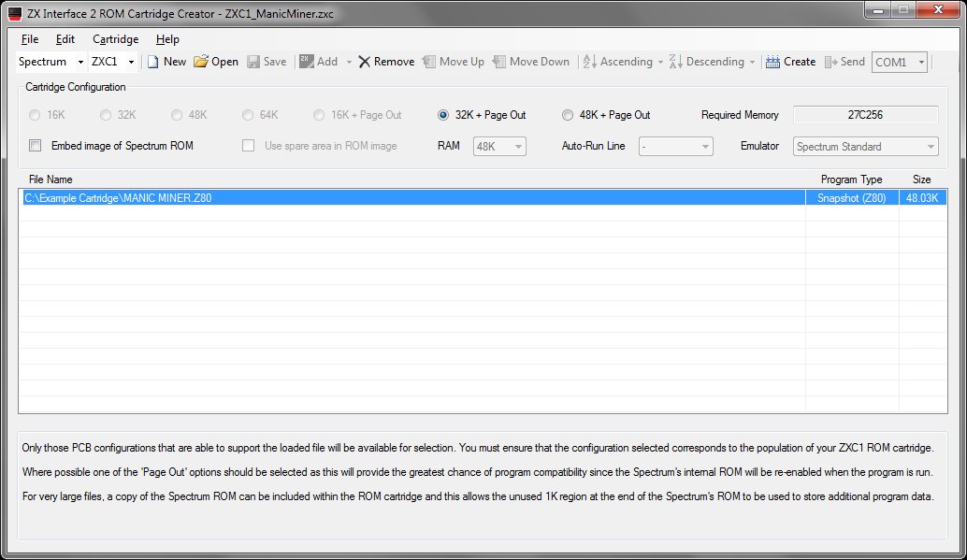The height and width of the screenshot is (560, 967).
Task: Expand the Add button's dropdown arrow
Action: click(349, 62)
